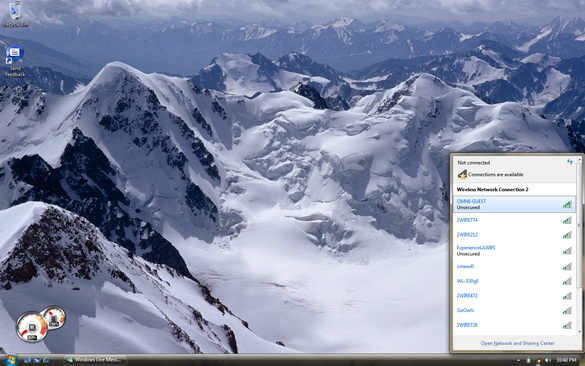
Task: Click the volume speaker tray icon
Action: [547, 360]
